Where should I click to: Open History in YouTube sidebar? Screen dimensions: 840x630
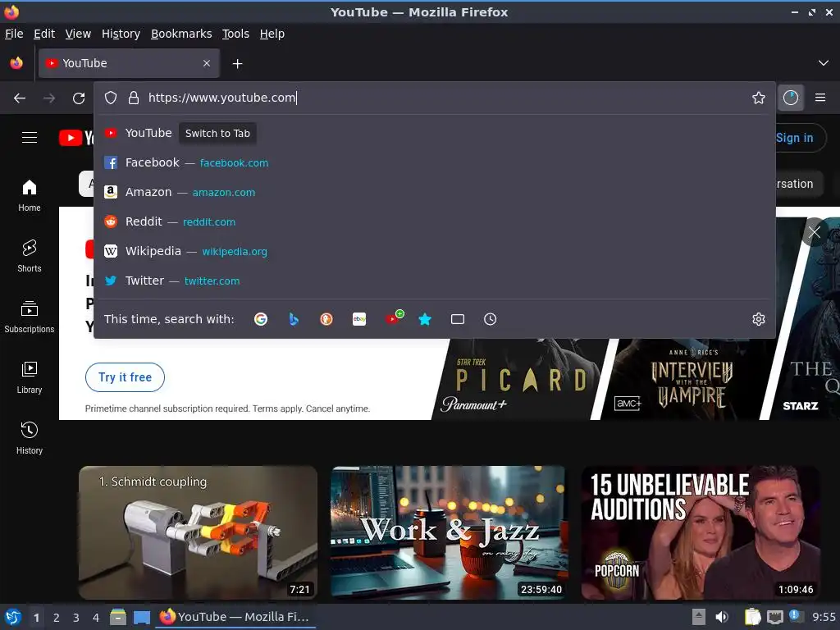click(30, 438)
